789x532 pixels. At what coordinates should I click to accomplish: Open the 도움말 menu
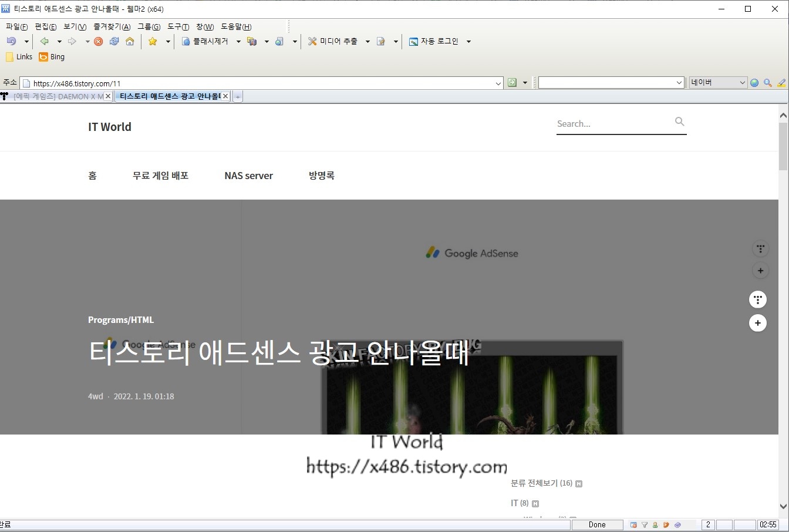(236, 26)
